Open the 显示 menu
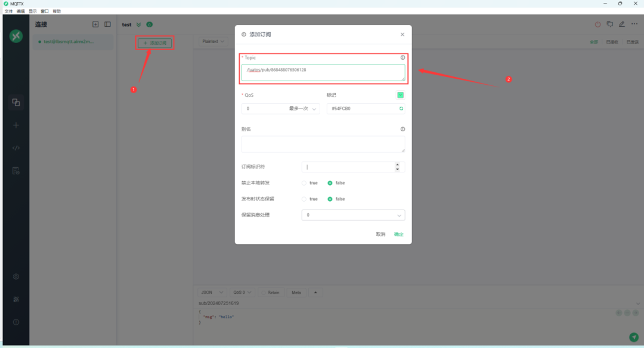The width and height of the screenshot is (644, 348). pyautogui.click(x=32, y=11)
